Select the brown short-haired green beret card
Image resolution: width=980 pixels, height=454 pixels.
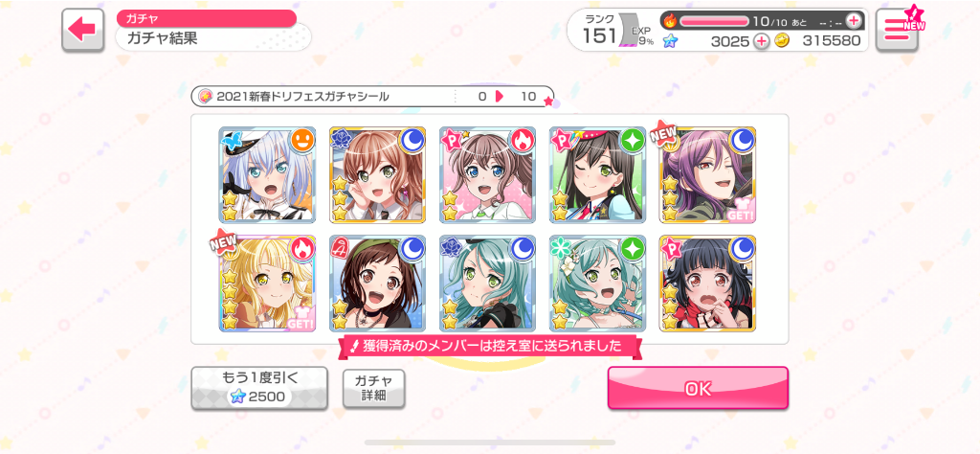coord(377,284)
